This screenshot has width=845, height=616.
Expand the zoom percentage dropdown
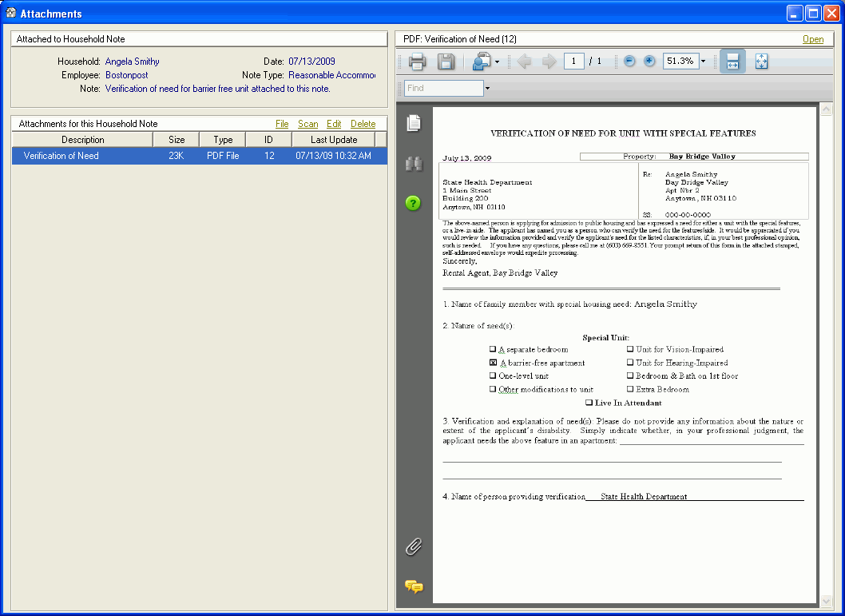point(703,62)
